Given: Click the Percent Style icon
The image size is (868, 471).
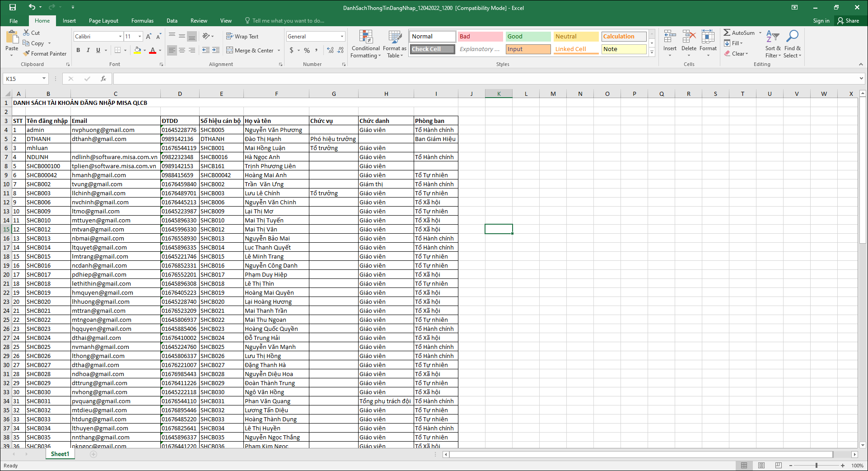Looking at the screenshot, I should [307, 50].
